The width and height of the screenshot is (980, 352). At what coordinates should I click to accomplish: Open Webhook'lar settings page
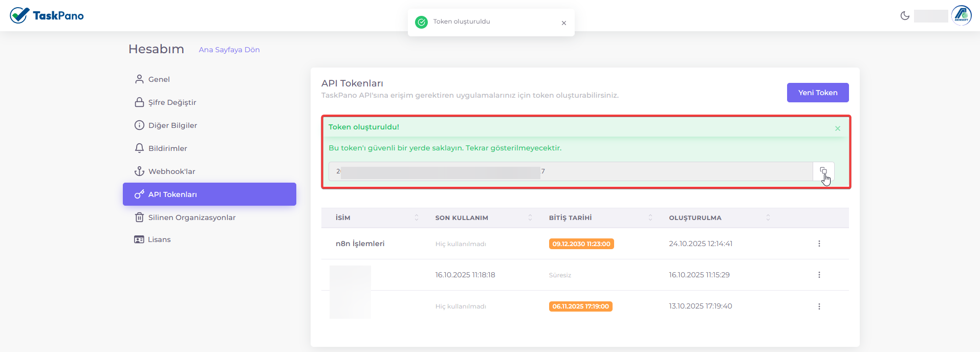pyautogui.click(x=171, y=171)
